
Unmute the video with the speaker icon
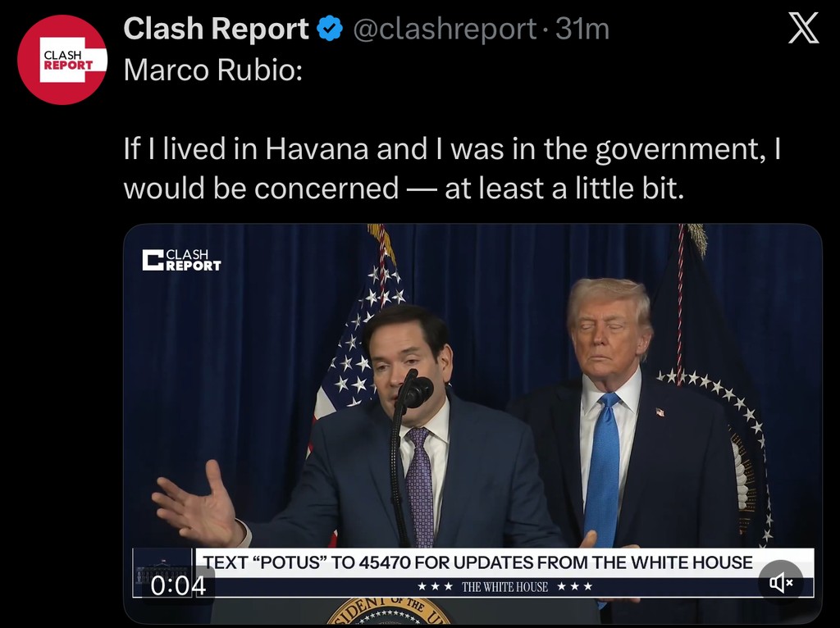(x=780, y=583)
